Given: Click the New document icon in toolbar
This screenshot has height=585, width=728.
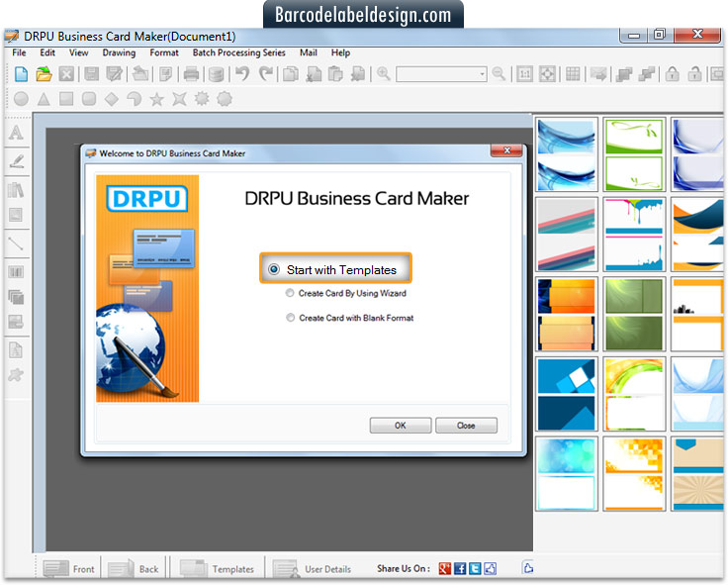Looking at the screenshot, I should [x=22, y=74].
